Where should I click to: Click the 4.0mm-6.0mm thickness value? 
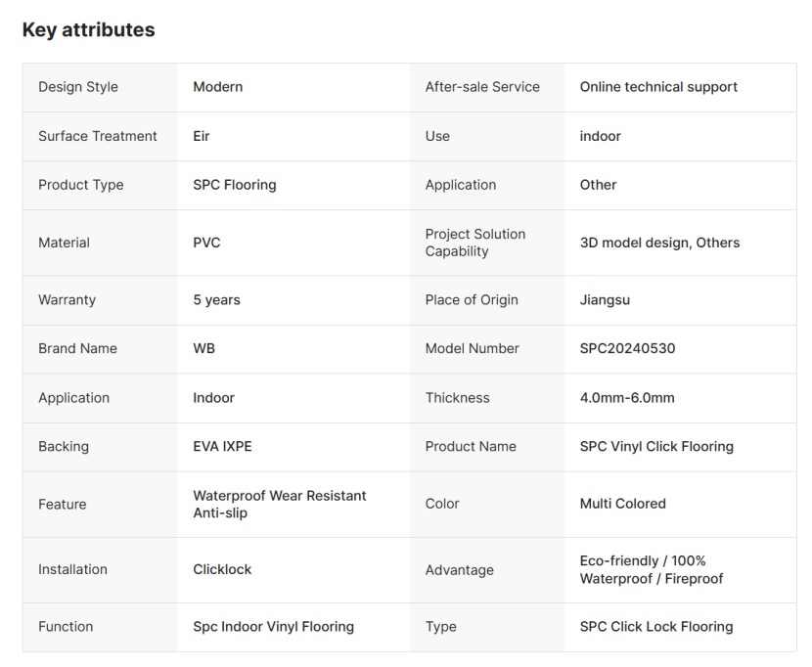627,398
